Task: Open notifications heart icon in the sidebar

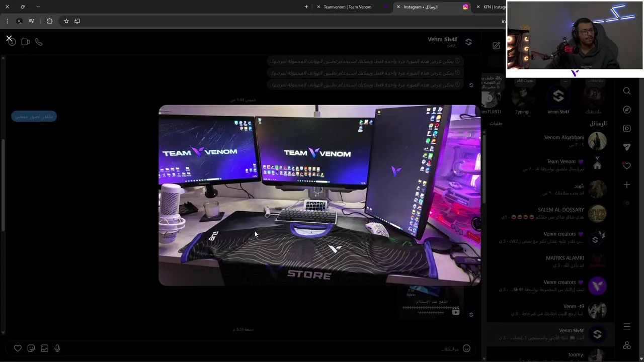Action: [x=627, y=165]
